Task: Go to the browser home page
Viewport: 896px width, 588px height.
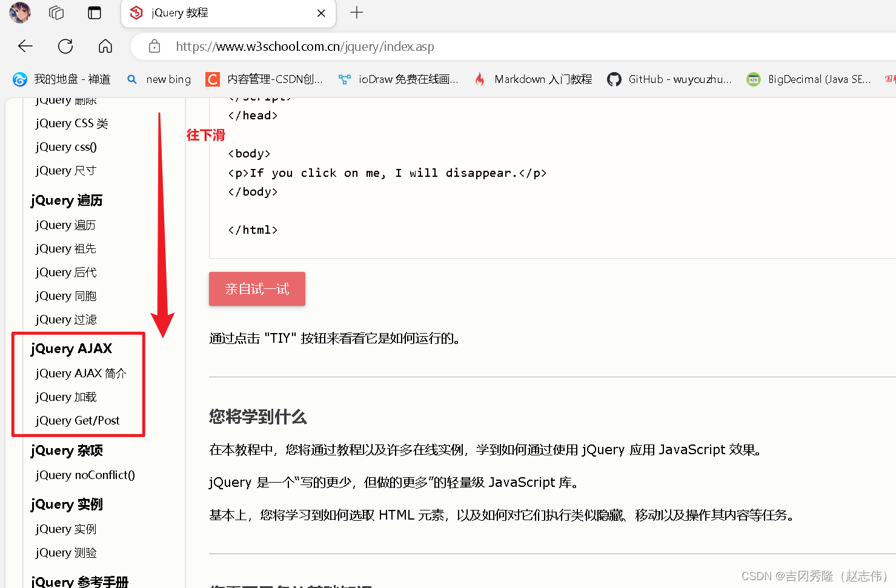Action: coord(105,46)
